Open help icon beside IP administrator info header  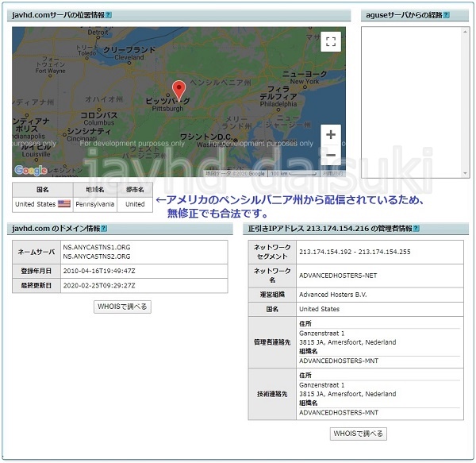[x=416, y=228]
